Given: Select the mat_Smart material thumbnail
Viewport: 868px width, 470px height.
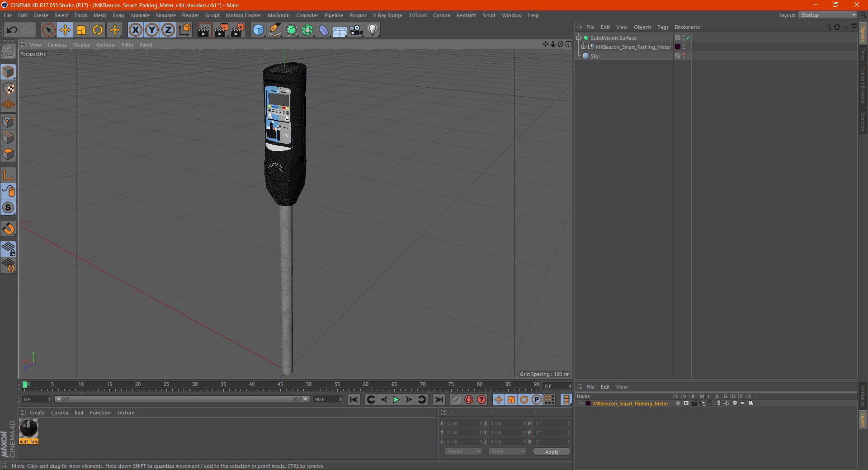Looking at the screenshot, I should 28,432.
